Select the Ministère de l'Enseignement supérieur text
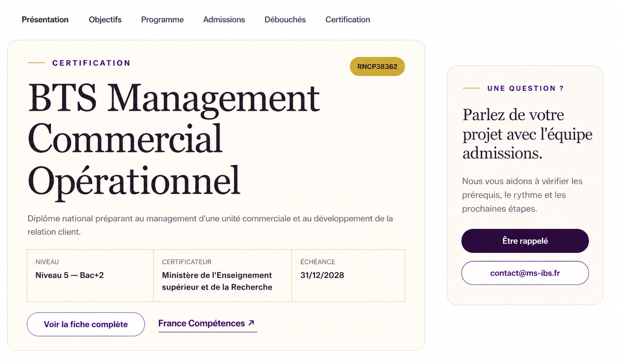This screenshot has height=364, width=619. pyautogui.click(x=217, y=281)
